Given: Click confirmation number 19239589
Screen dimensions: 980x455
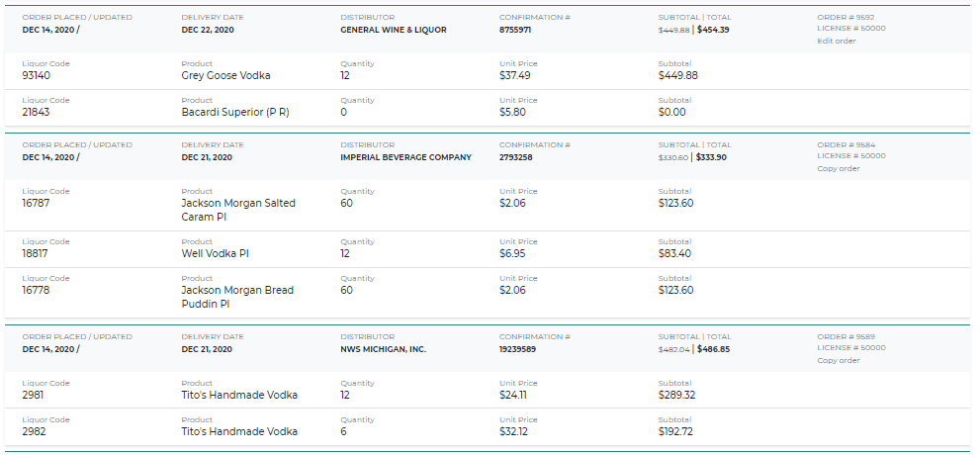Looking at the screenshot, I should point(518,349).
